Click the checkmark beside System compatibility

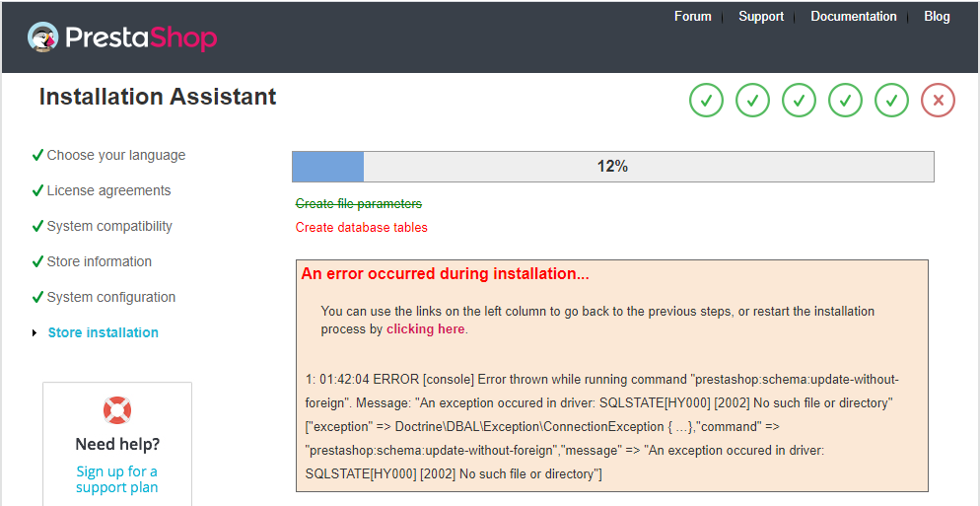(x=37, y=226)
